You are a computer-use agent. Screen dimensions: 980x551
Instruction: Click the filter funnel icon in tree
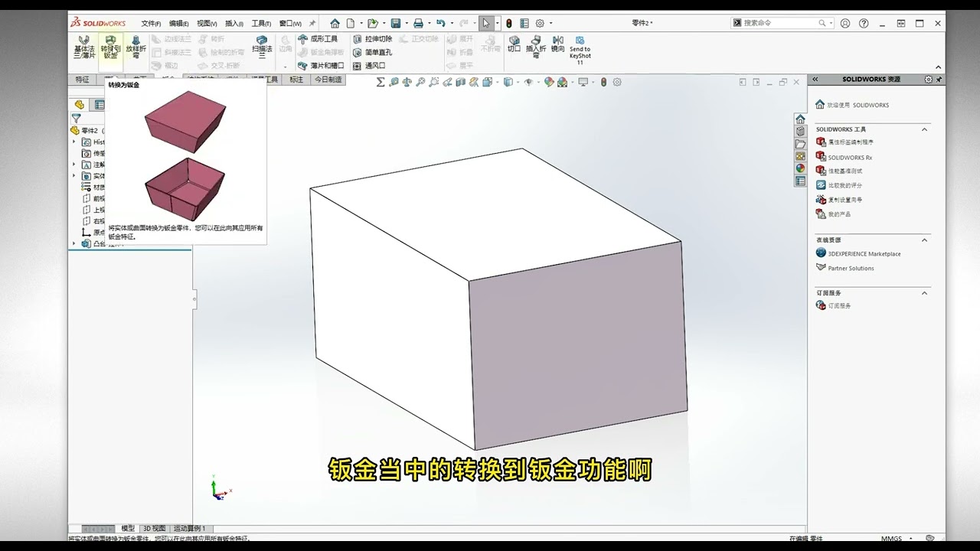76,119
